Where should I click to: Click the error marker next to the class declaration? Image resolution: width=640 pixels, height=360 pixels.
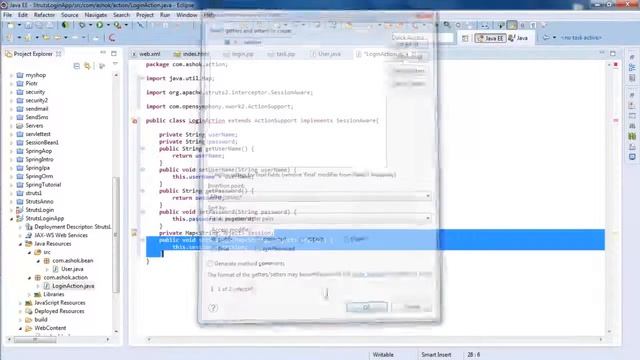coord(135,121)
